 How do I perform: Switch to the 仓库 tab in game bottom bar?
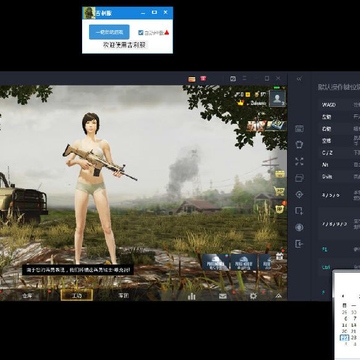click(27, 295)
